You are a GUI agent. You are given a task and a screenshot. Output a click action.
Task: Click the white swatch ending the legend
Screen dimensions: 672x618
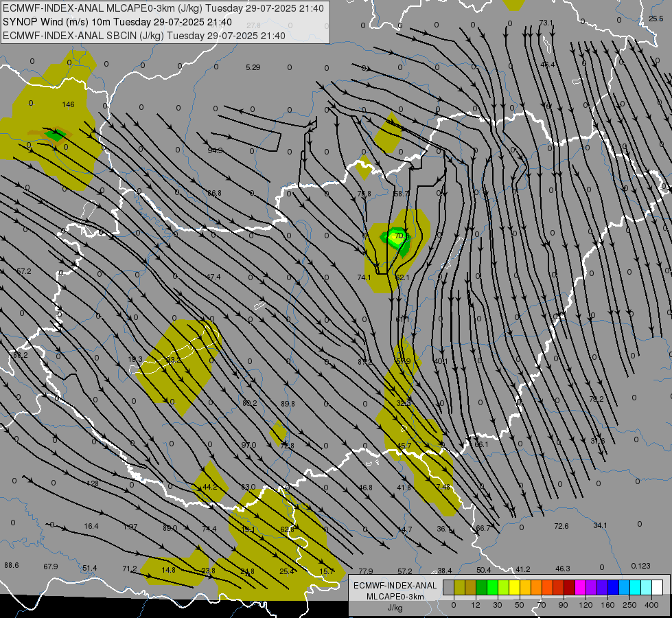658,588
